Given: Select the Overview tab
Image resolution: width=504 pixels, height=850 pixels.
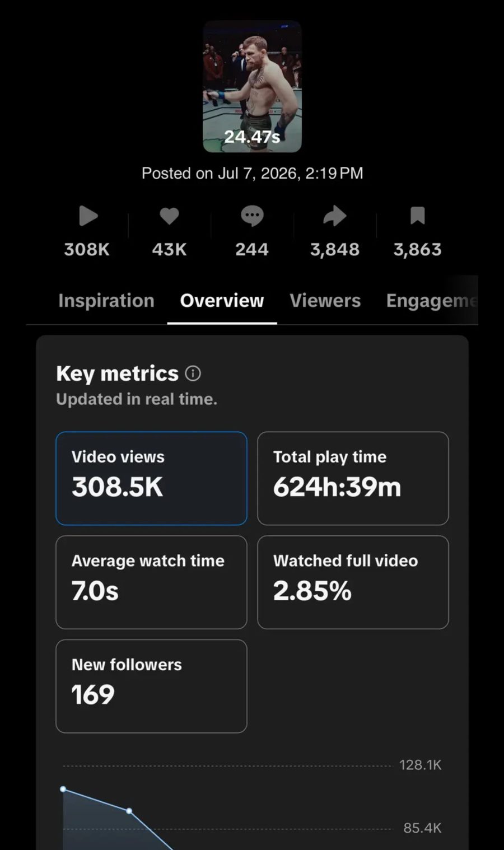Looking at the screenshot, I should [222, 301].
